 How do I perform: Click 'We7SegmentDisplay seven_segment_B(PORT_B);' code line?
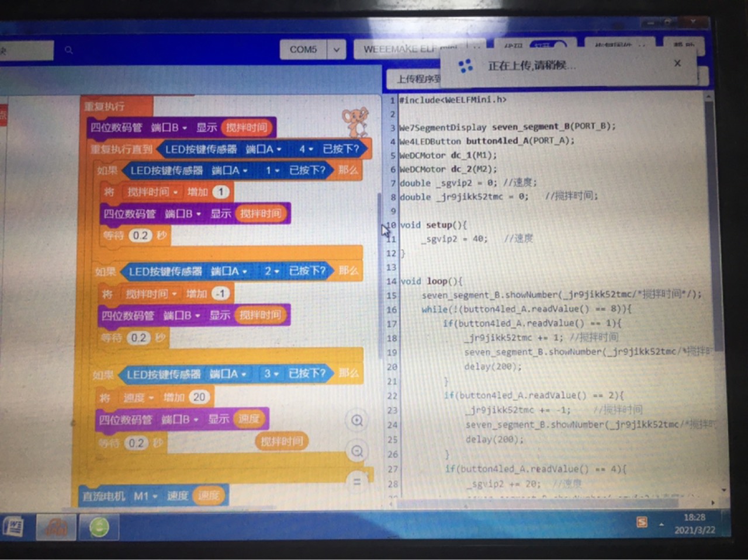point(508,127)
